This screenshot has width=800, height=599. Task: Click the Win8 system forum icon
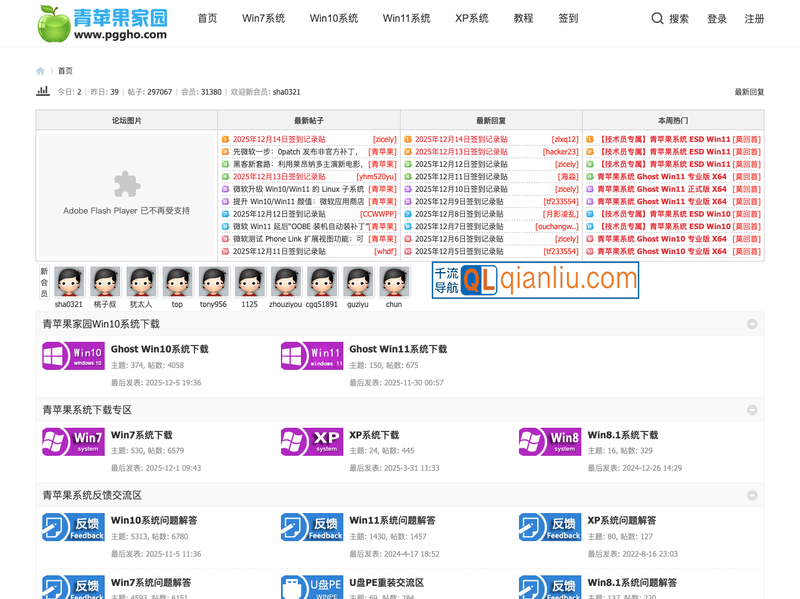point(550,442)
